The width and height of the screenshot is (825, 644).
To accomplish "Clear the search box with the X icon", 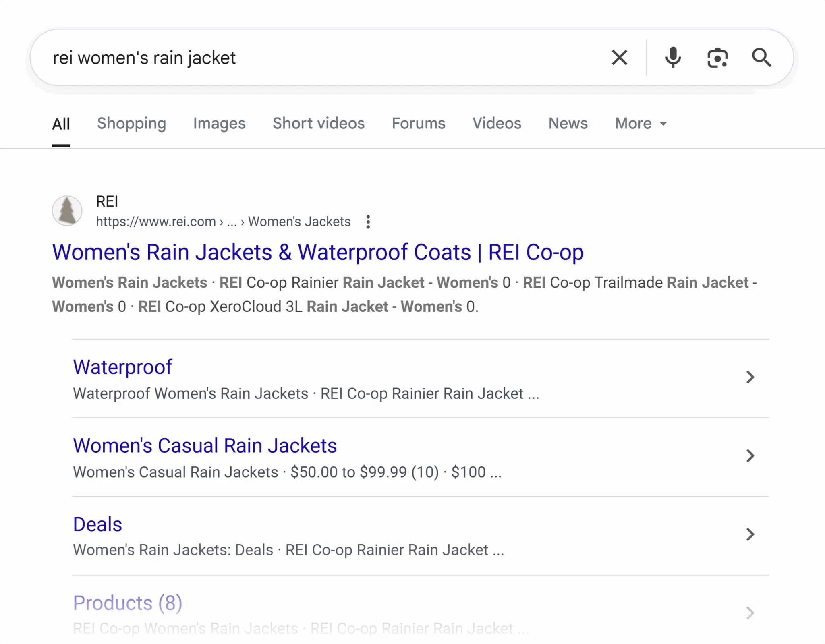I will coord(620,58).
